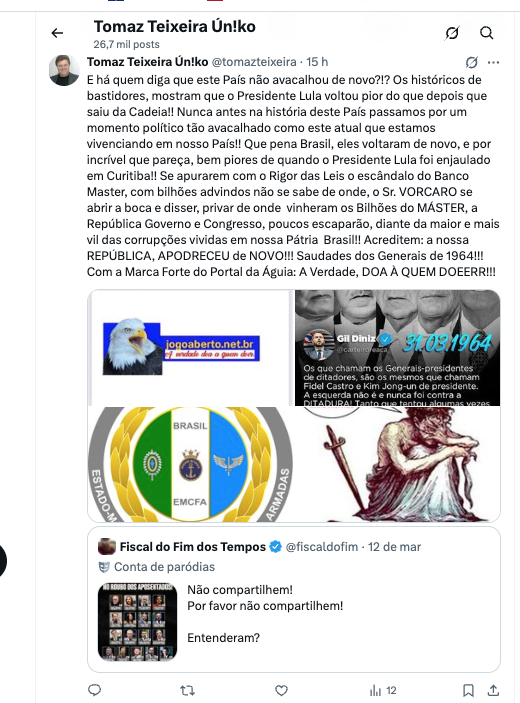Screen dimensions: 520x703
Task: Open the jogoaberto.net.br eagle image
Action: [191, 347]
